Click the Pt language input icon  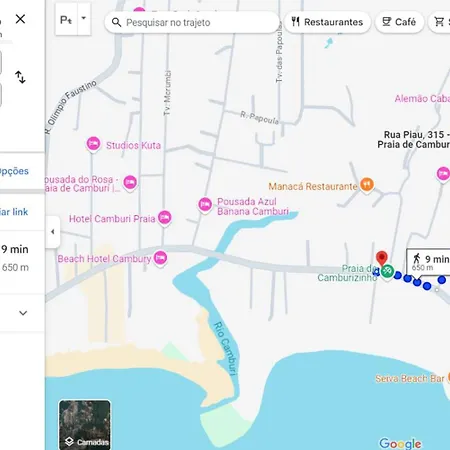pyautogui.click(x=66, y=20)
